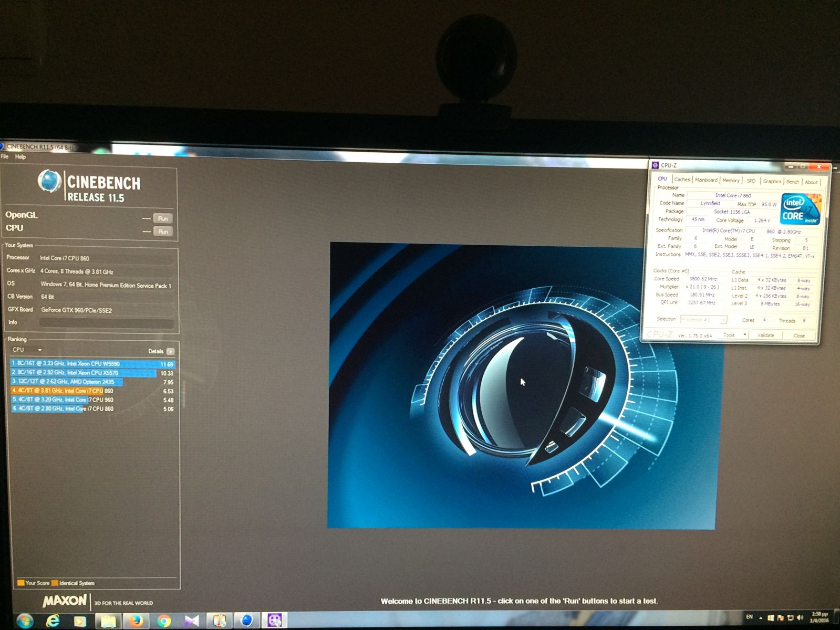Open Visual Studio from the taskbar

(x=192, y=621)
